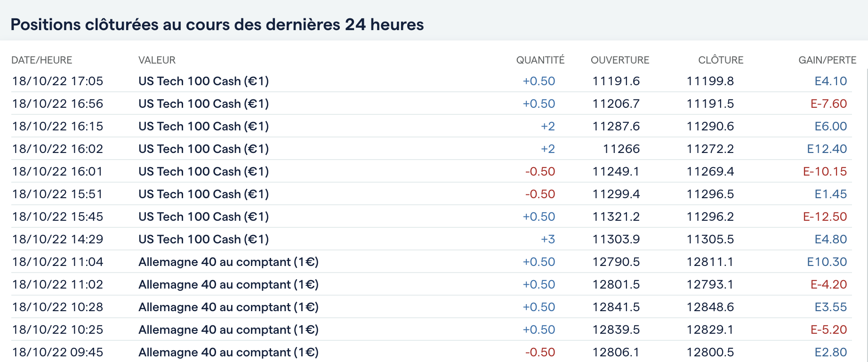Viewport: 868px width, 362px height.
Task: Click the 12839.5 opening price
Action: [x=616, y=330]
